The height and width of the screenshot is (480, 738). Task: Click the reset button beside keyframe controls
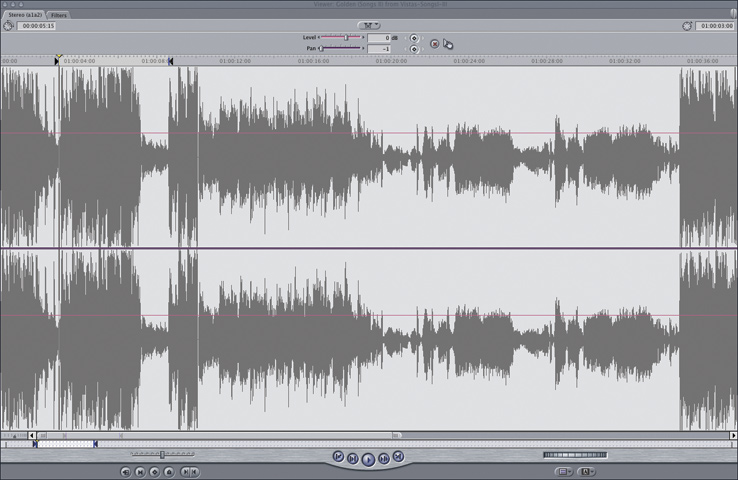click(x=434, y=43)
